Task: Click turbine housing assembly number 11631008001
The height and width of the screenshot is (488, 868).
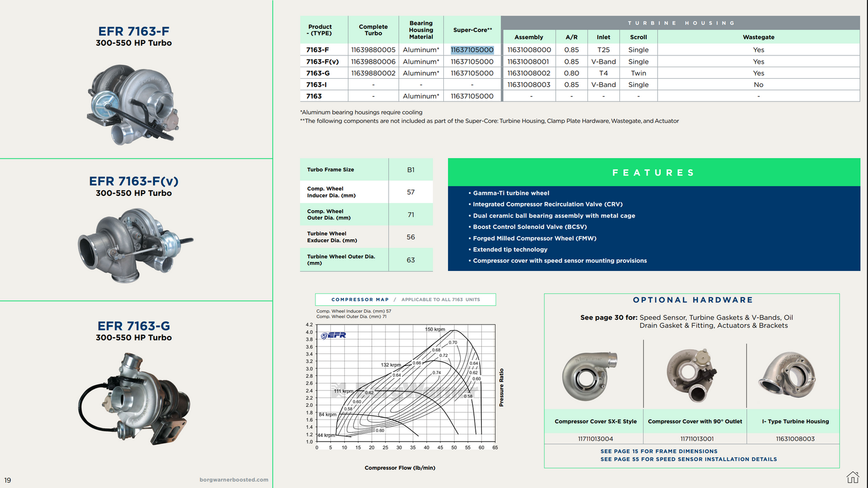Action: [529, 61]
